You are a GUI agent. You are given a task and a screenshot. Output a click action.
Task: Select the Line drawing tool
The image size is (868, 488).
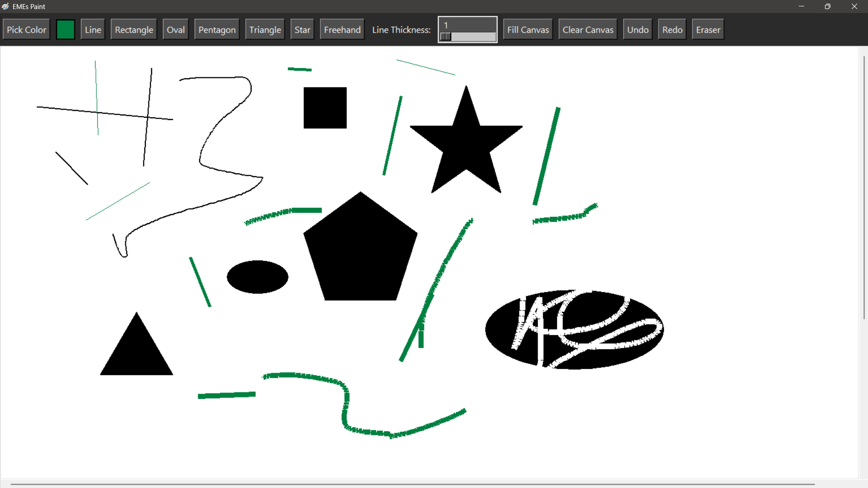tap(92, 29)
